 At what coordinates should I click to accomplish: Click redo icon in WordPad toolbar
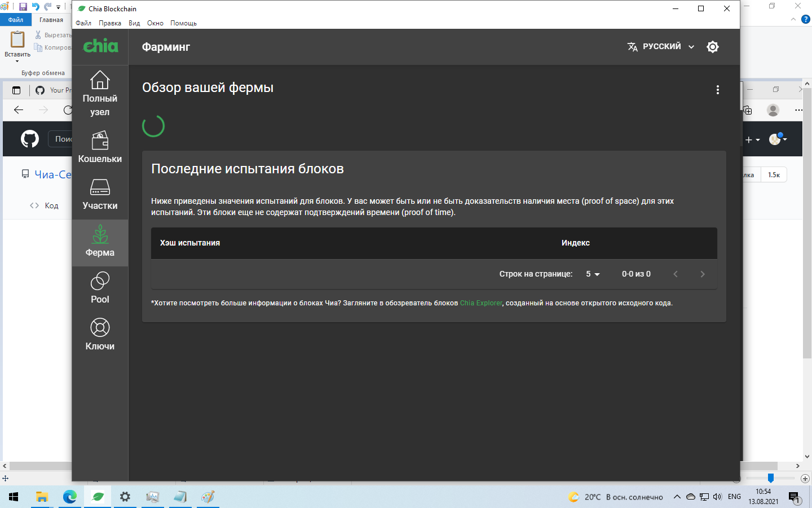pos(47,7)
